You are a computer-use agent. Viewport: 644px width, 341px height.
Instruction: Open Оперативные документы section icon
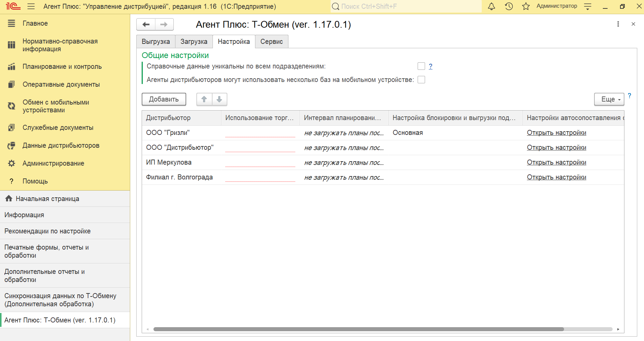tap(11, 84)
